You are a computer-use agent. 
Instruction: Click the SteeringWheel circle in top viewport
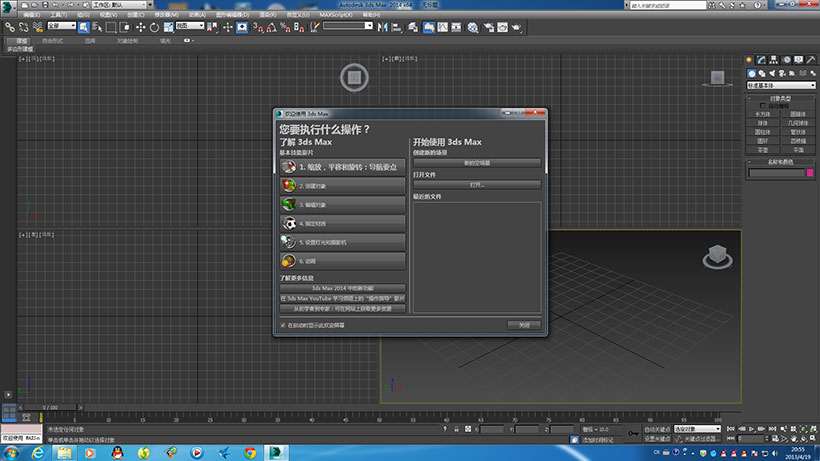354,77
